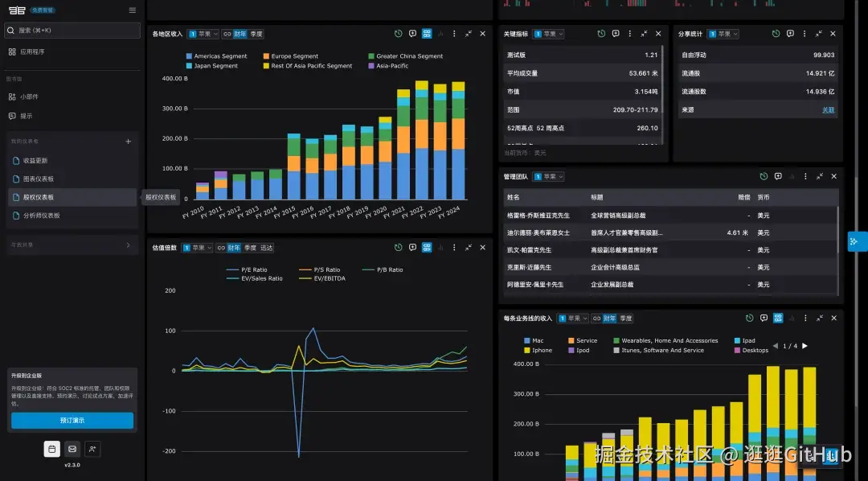
Task: Toggle the table view icon in 各地区收入
Action: [427, 34]
